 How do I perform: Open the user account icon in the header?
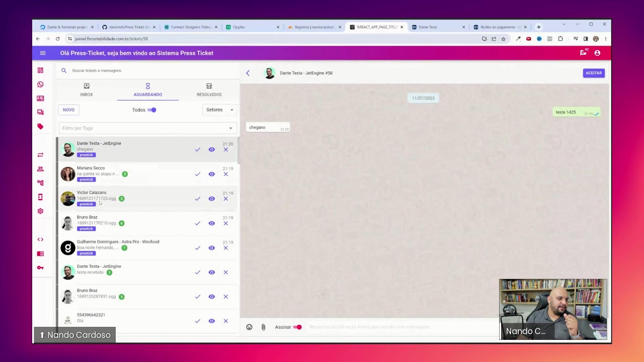pos(597,53)
